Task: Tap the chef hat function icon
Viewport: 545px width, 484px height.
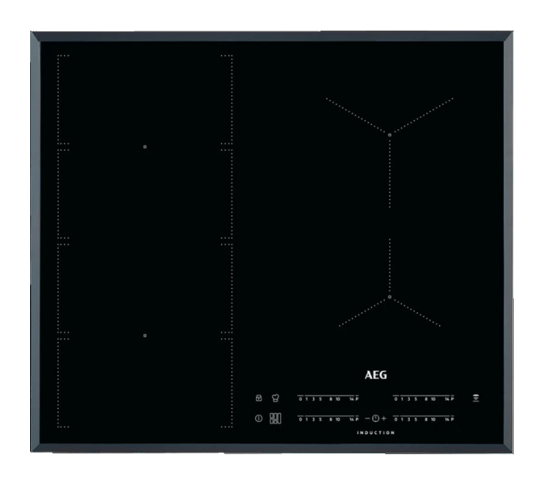Action: (276, 398)
